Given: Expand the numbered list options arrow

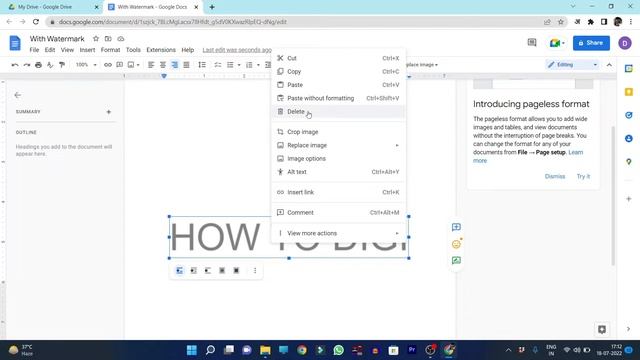Looking at the screenshot, I should [x=258, y=65].
